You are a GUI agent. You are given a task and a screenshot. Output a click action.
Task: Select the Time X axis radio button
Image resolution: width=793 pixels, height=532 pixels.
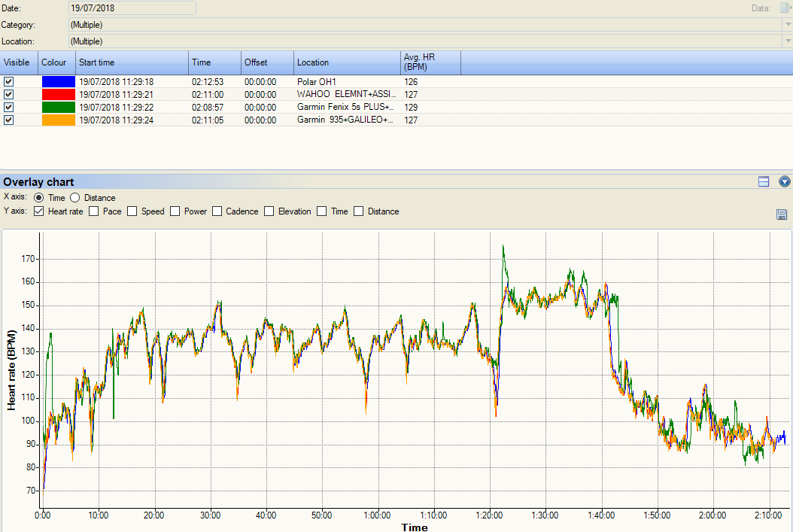(x=38, y=198)
